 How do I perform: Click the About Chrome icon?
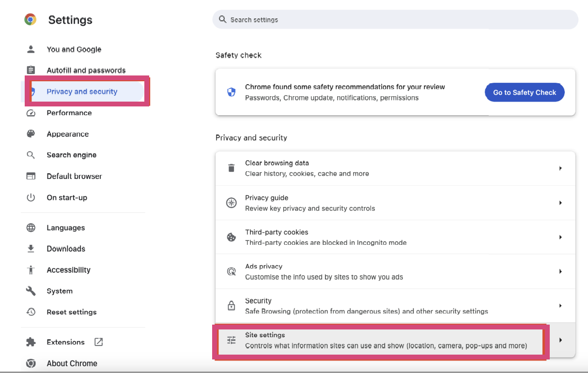point(31,363)
